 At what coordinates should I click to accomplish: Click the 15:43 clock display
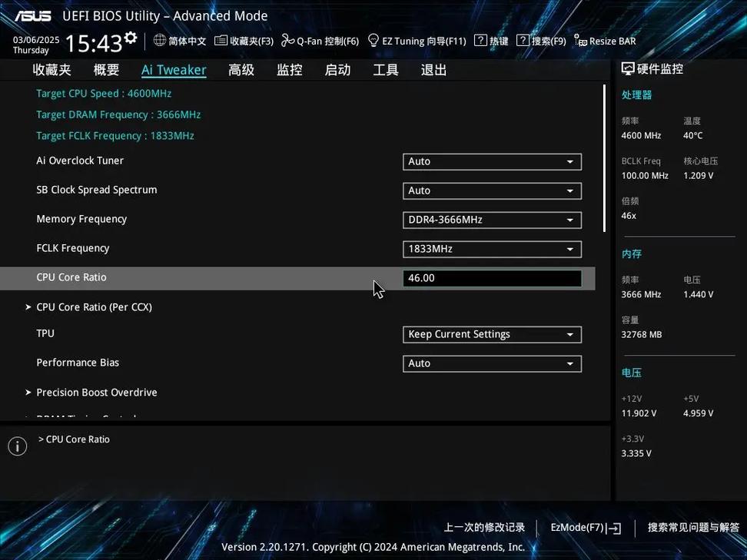tap(94, 43)
